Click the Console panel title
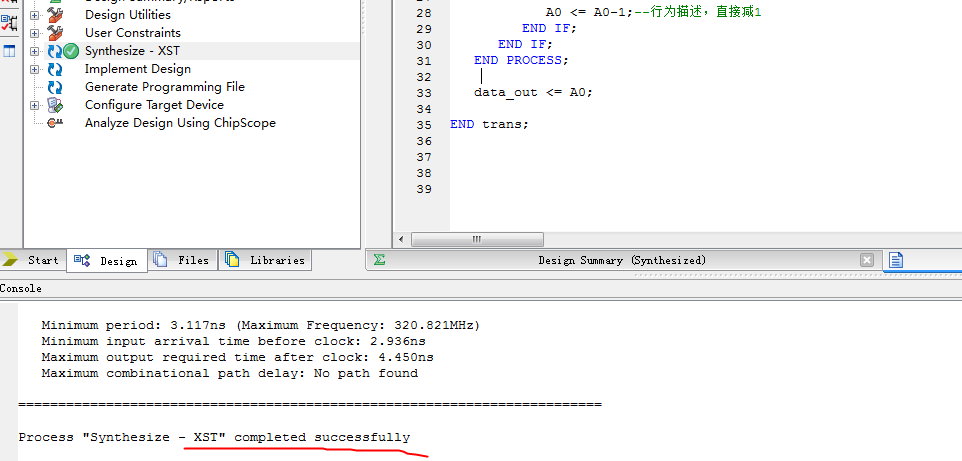 (21, 289)
